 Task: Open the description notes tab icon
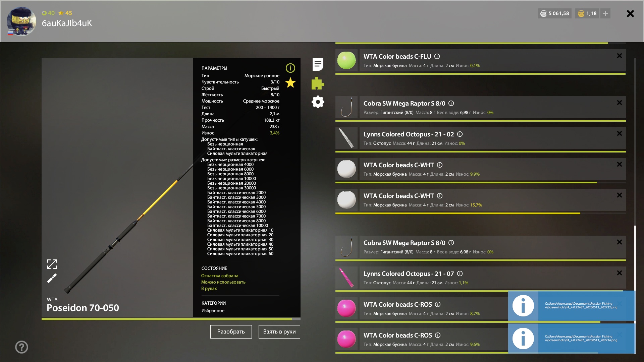(x=318, y=64)
